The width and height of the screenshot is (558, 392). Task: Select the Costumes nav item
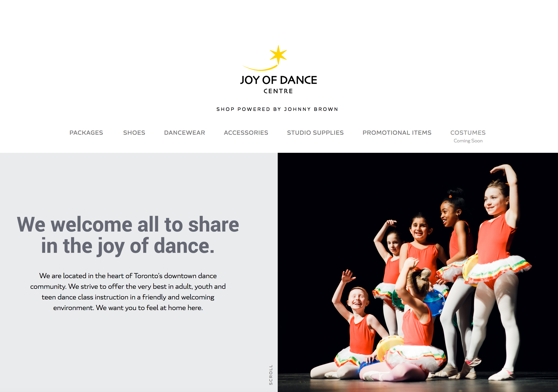tap(468, 133)
